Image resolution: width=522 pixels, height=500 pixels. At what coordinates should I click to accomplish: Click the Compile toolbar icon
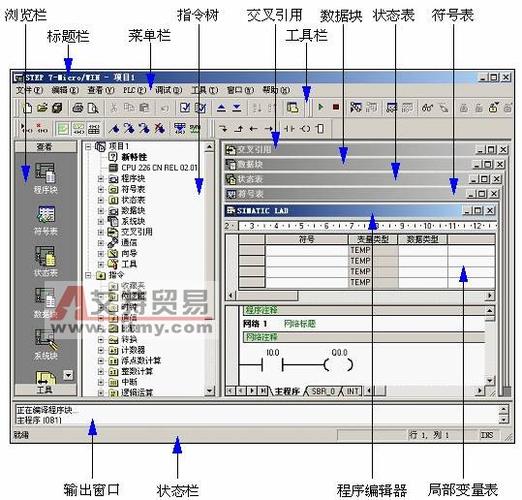pos(185,108)
